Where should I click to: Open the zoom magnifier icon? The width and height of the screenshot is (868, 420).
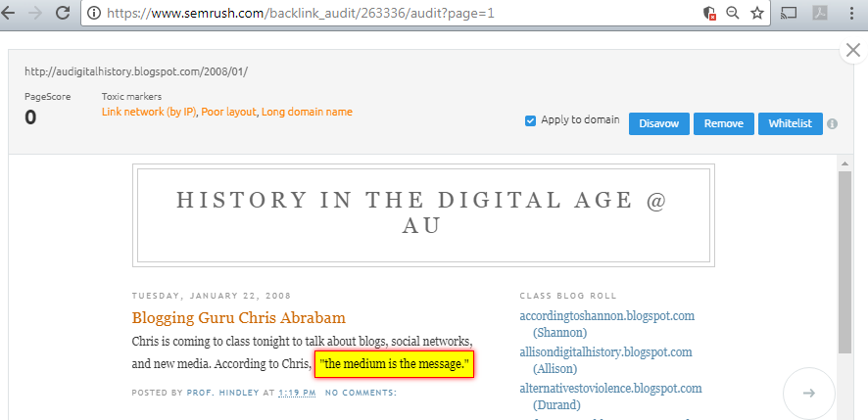coord(732,14)
